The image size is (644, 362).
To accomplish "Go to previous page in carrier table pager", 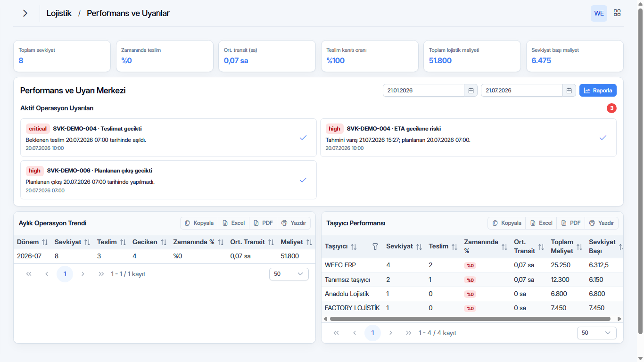I will (x=355, y=333).
